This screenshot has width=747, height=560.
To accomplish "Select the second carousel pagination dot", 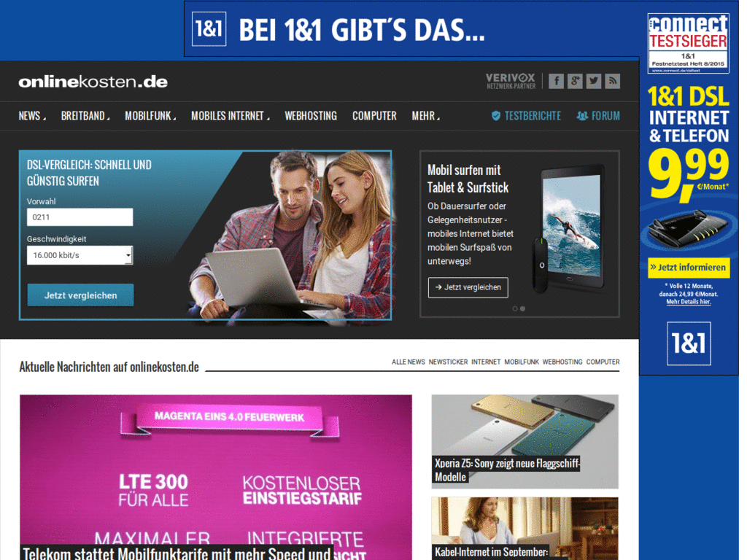I will pyautogui.click(x=524, y=308).
